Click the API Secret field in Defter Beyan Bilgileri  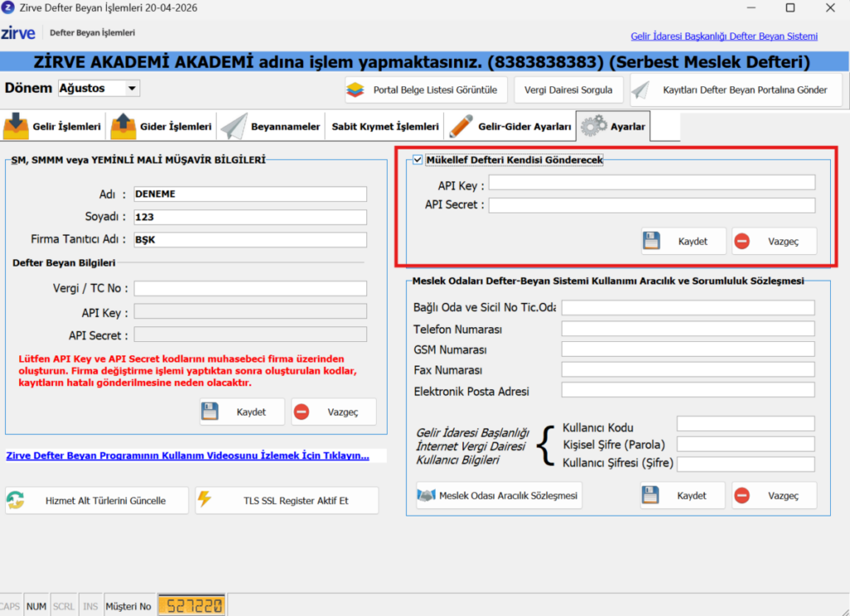pyautogui.click(x=251, y=335)
